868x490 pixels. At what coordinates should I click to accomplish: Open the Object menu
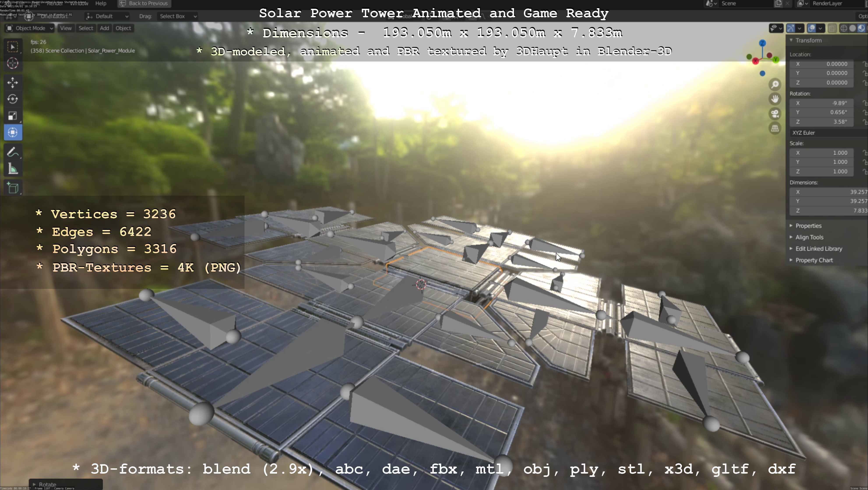(x=123, y=28)
